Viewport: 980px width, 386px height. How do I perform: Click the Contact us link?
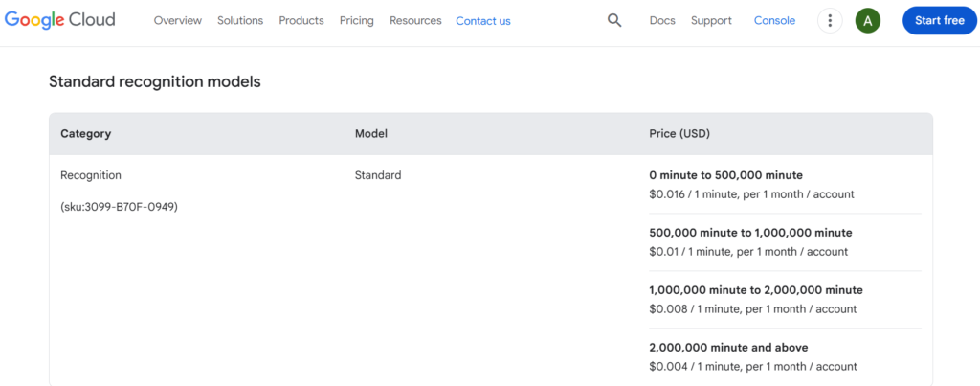coord(483,20)
